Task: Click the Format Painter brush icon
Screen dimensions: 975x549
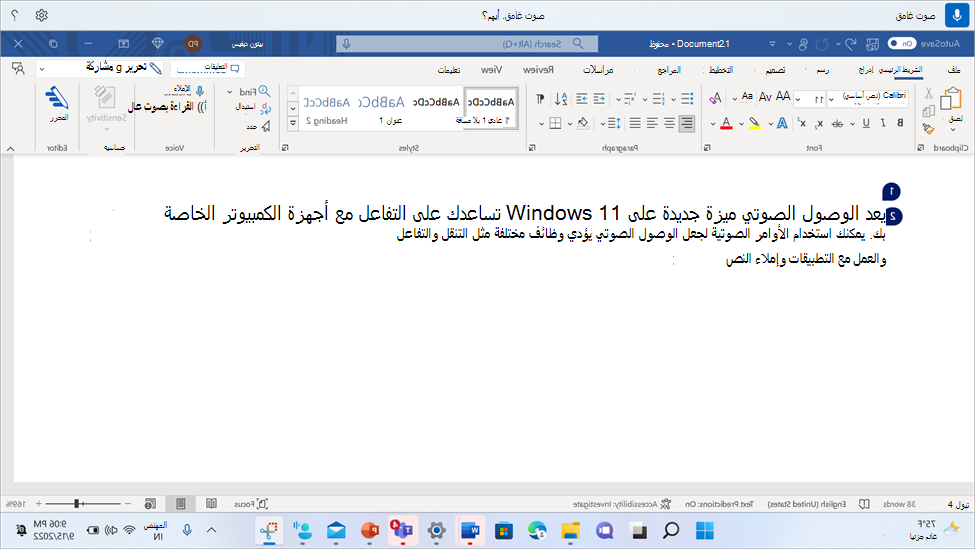Action: pos(928,129)
